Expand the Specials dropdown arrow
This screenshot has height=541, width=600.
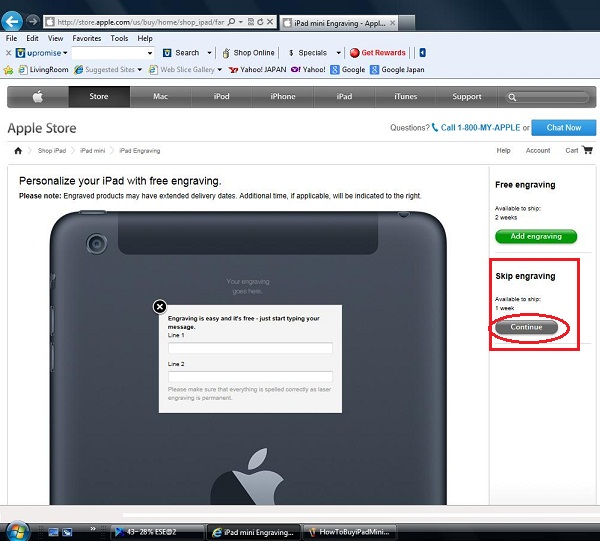coord(339,53)
